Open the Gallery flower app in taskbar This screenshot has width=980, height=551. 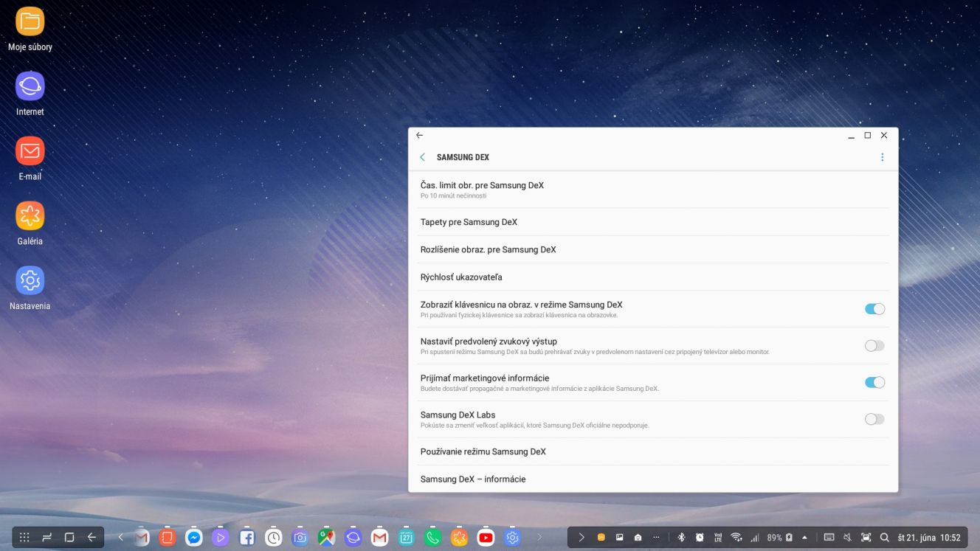[x=460, y=538]
